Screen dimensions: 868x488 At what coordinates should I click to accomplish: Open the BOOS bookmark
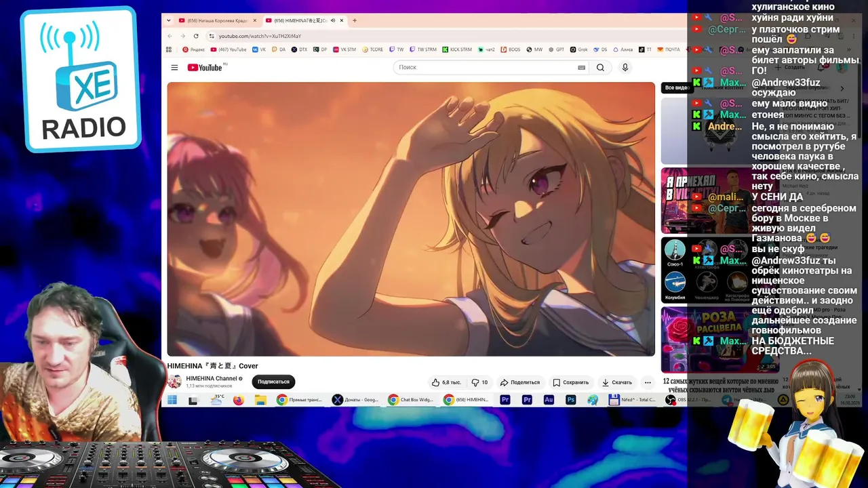(511, 49)
